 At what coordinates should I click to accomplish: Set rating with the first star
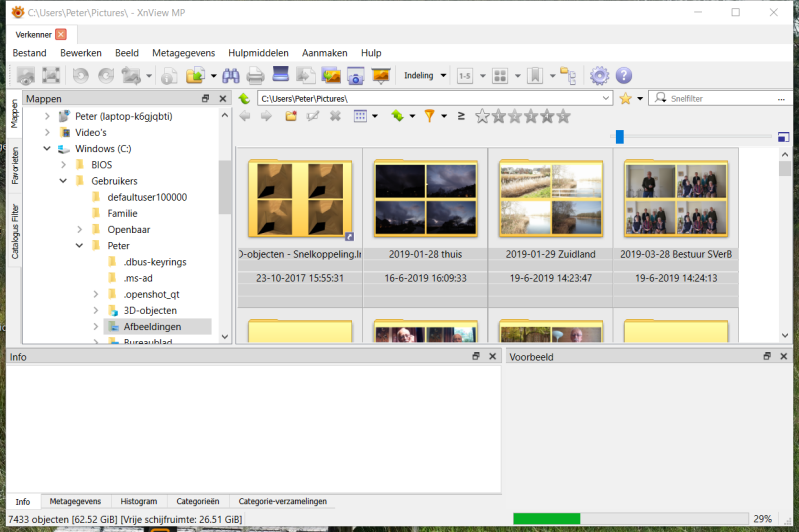[483, 116]
